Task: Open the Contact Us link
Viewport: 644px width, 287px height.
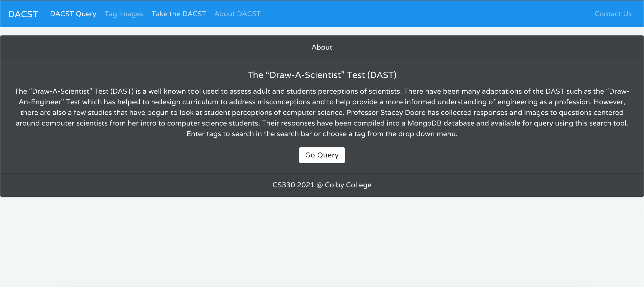Action: [613, 14]
